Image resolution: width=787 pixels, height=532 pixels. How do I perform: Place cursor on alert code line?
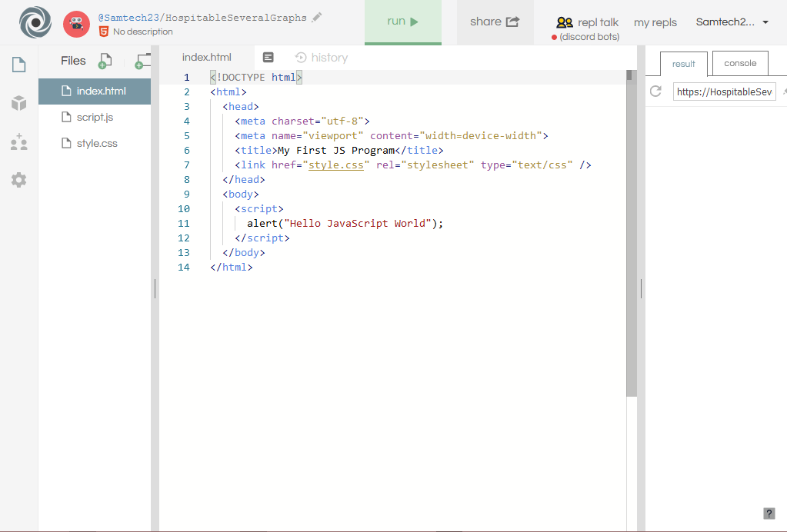pyautogui.click(x=345, y=224)
